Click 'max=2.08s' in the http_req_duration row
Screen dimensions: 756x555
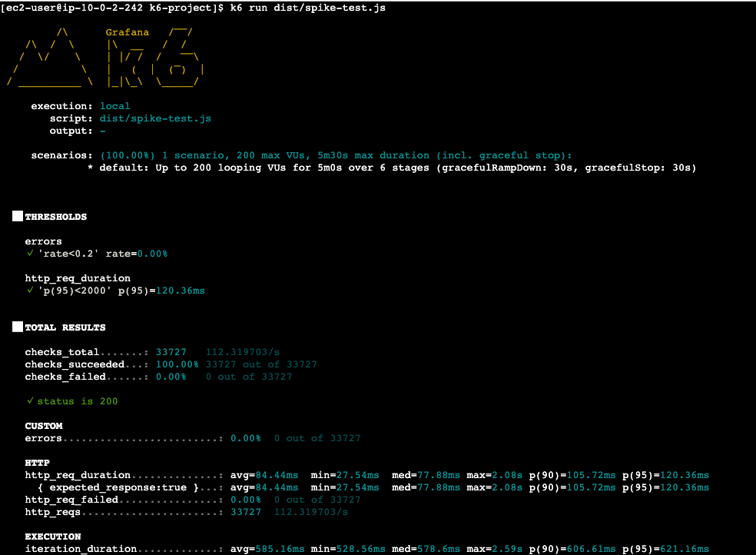click(x=494, y=475)
